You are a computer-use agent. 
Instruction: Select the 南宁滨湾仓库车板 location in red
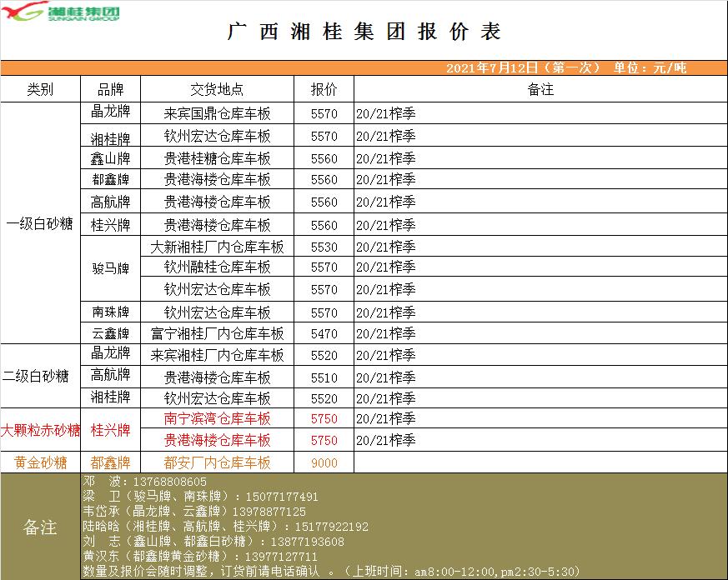tap(217, 418)
